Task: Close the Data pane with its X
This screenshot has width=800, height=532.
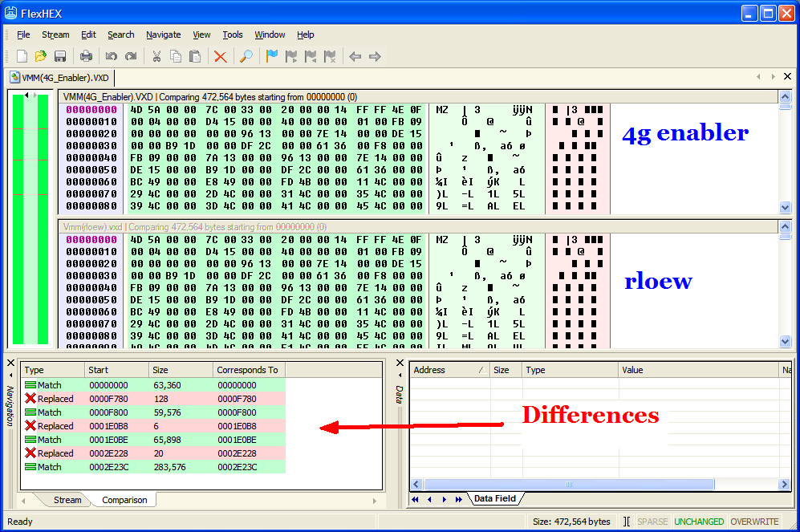Action: pyautogui.click(x=400, y=363)
